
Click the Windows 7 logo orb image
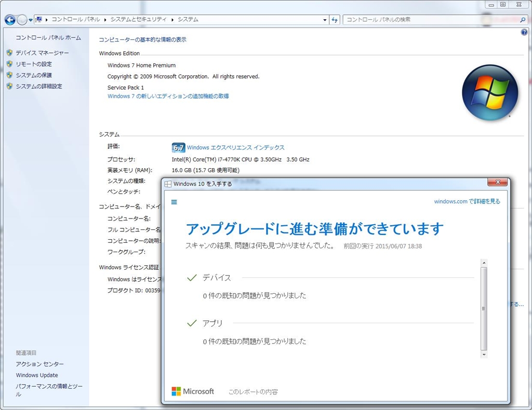[x=490, y=92]
